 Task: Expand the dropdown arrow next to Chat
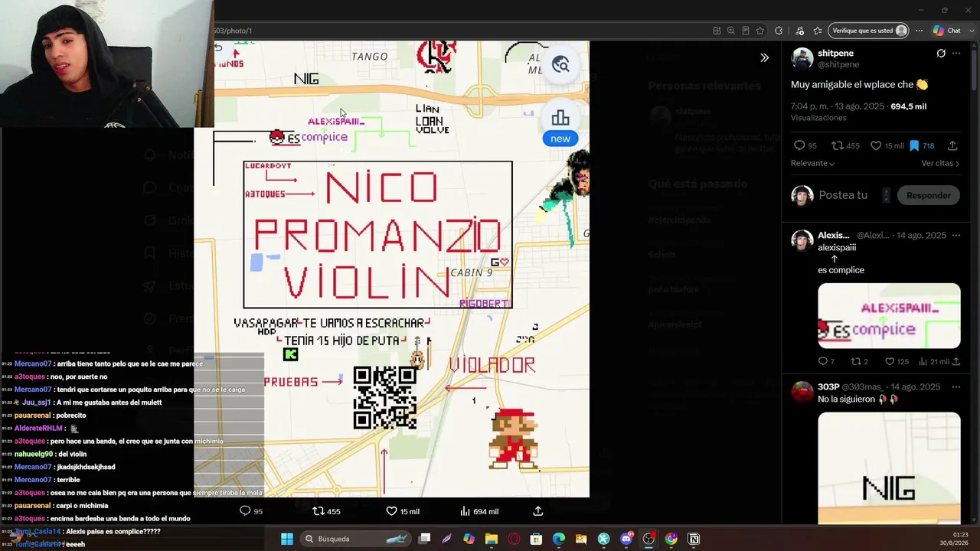(970, 31)
